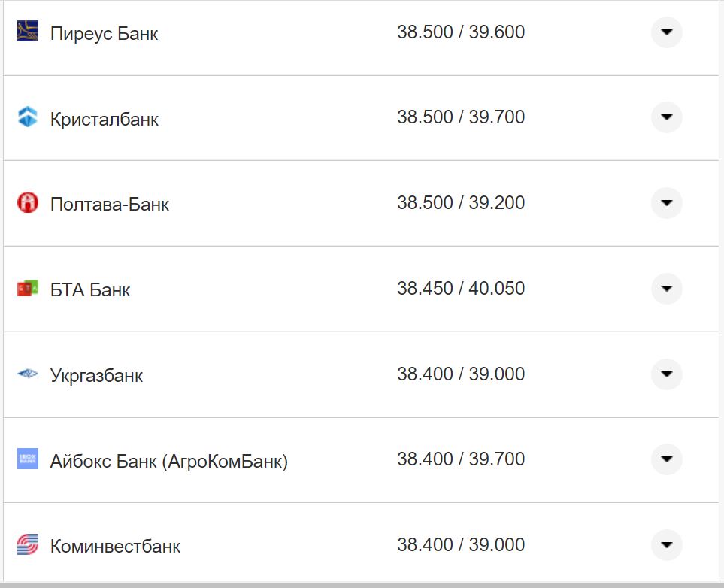Click the БТА Банк logo icon
Image resolution: width=724 pixels, height=588 pixels.
click(28, 289)
